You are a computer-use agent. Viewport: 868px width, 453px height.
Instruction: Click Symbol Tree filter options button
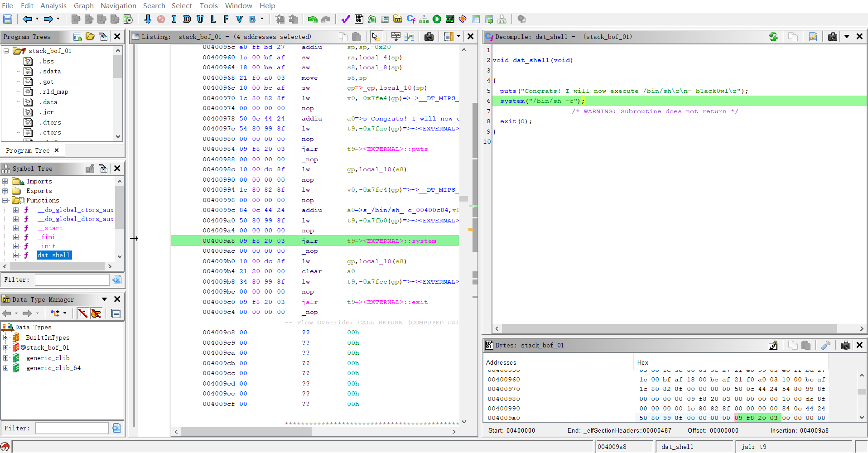117,280
